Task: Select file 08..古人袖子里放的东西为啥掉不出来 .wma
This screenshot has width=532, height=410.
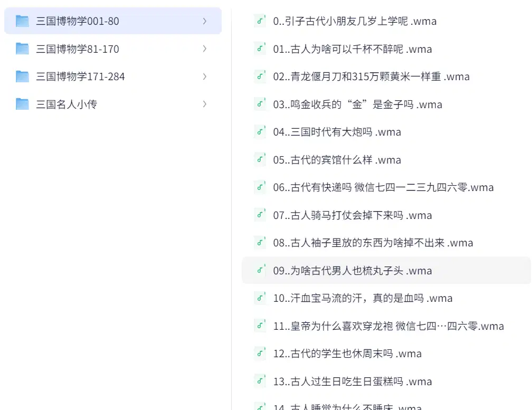Action: [x=373, y=243]
